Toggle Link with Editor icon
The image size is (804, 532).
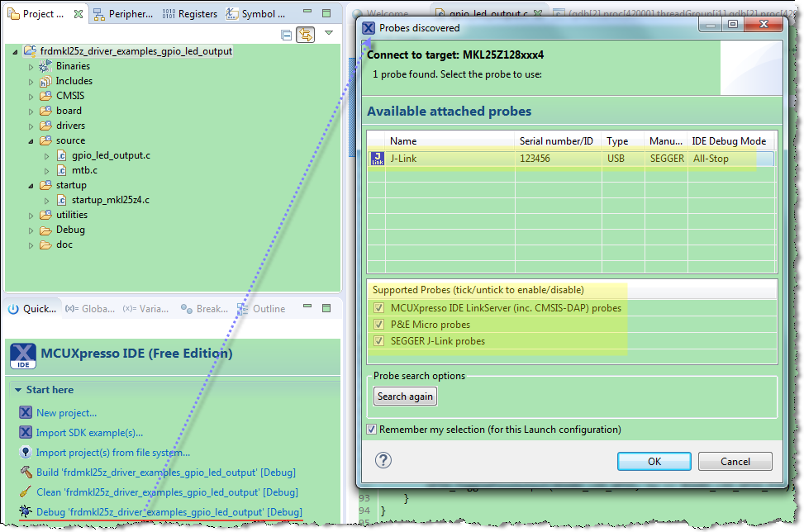coord(306,35)
